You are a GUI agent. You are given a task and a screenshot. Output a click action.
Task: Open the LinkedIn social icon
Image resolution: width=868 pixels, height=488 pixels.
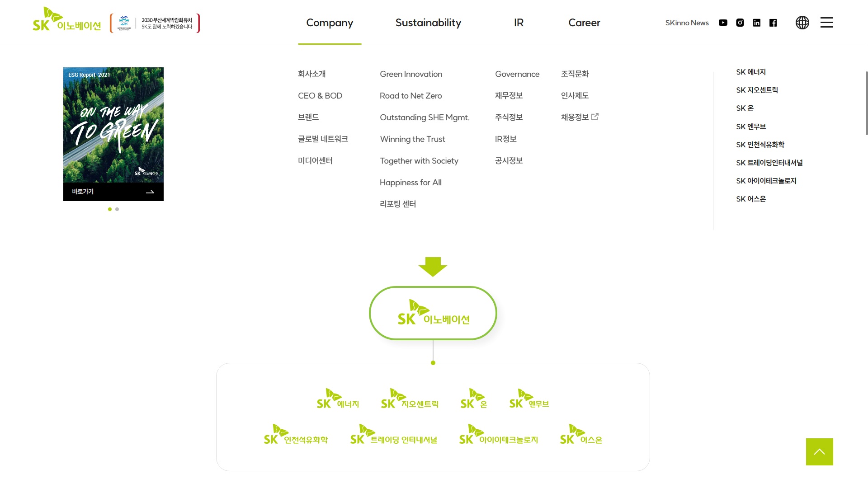(757, 23)
